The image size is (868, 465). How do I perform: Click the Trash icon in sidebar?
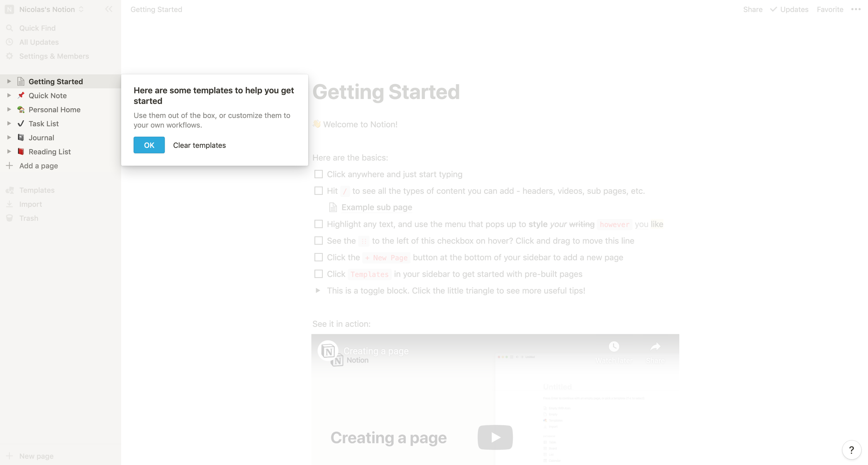(x=9, y=218)
